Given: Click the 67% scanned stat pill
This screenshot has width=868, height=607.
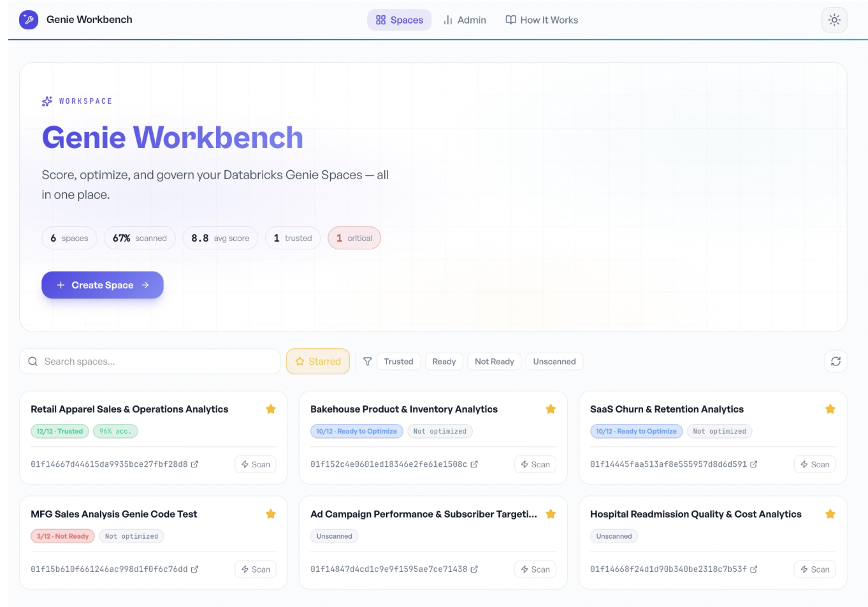Looking at the screenshot, I should (x=140, y=238).
